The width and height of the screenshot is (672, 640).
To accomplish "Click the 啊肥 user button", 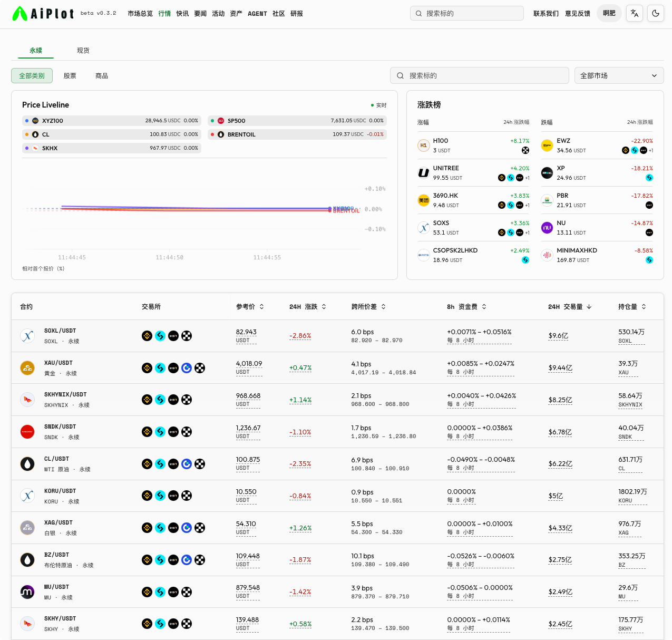I will click(x=609, y=13).
